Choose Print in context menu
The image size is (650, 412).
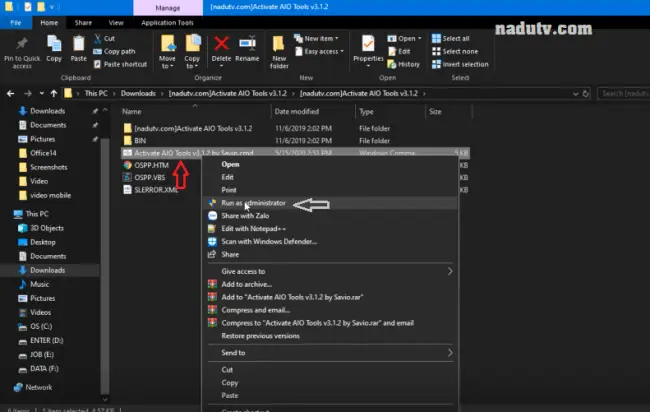click(330, 190)
